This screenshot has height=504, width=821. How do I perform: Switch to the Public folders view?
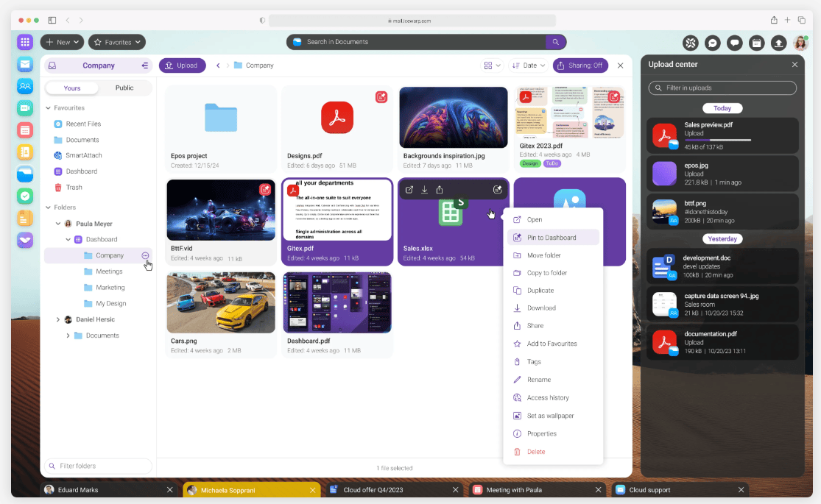pyautogui.click(x=124, y=88)
